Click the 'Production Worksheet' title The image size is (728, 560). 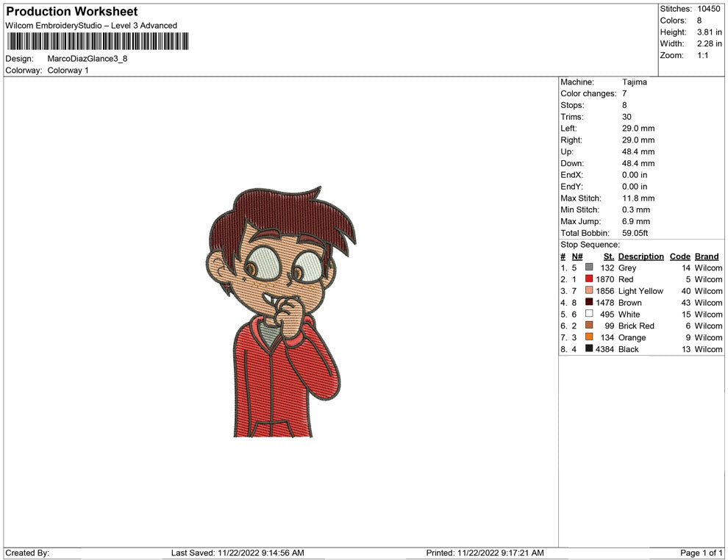coord(72,12)
